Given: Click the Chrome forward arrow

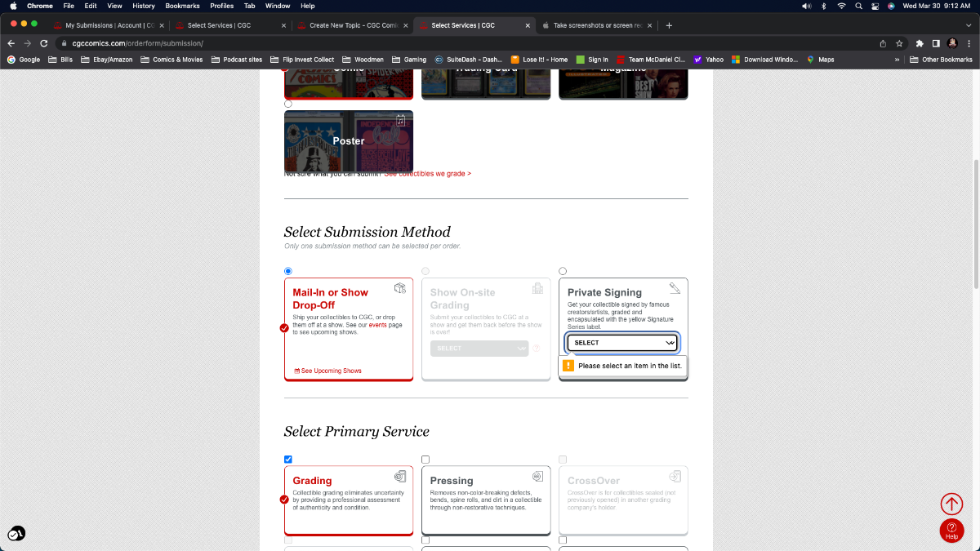Looking at the screenshot, I should tap(27, 43).
